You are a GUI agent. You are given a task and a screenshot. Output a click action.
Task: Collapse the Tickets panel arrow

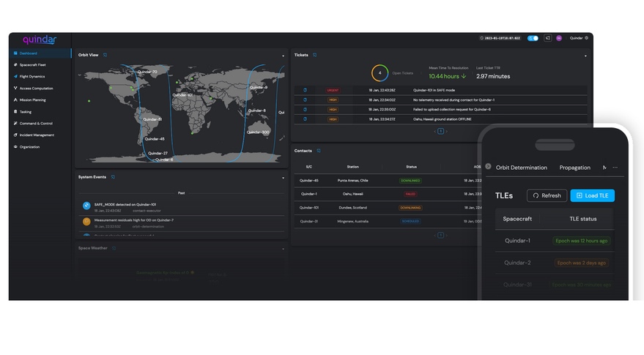pyautogui.click(x=585, y=56)
